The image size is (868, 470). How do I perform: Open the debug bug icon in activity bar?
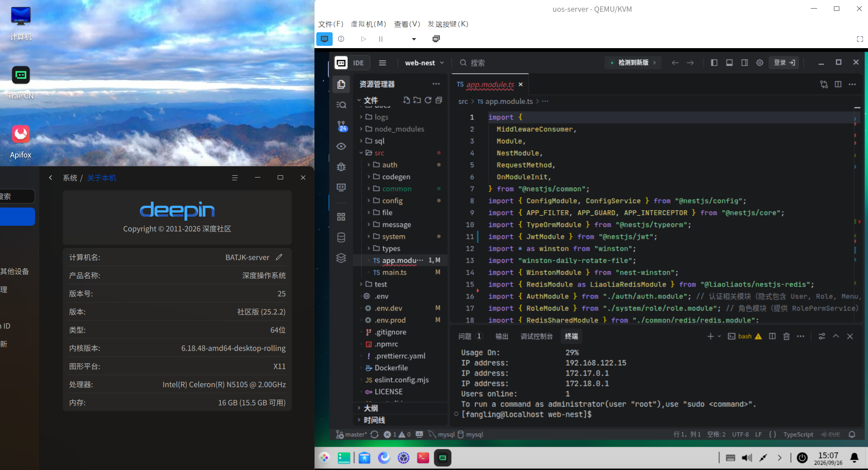tap(341, 167)
